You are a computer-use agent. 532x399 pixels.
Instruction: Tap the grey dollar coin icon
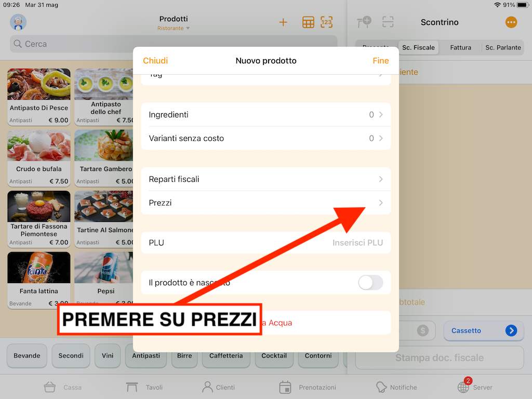pos(423,330)
